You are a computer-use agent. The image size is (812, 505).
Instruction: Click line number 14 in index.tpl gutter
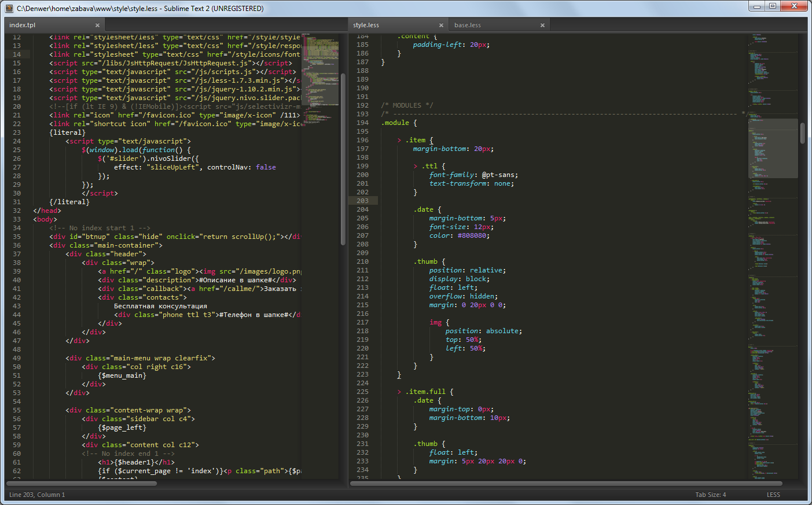coord(17,54)
